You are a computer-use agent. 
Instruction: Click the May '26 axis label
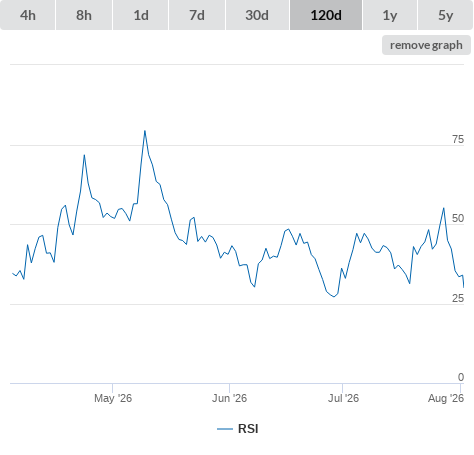pyautogui.click(x=113, y=398)
